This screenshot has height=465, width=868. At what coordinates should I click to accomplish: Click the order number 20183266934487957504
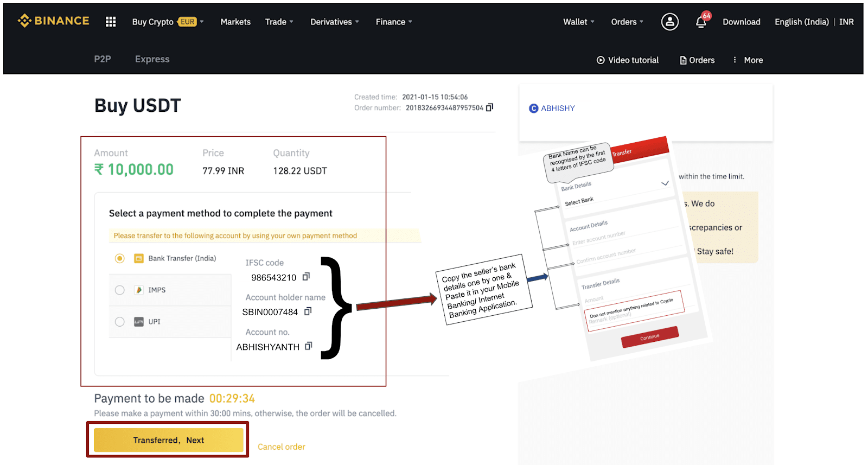point(444,107)
